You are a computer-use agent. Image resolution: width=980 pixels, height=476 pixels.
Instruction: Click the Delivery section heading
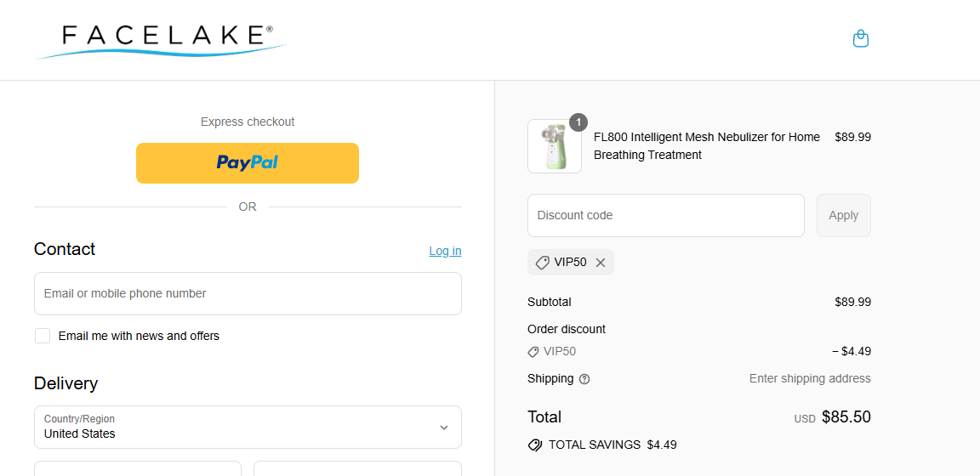click(66, 382)
